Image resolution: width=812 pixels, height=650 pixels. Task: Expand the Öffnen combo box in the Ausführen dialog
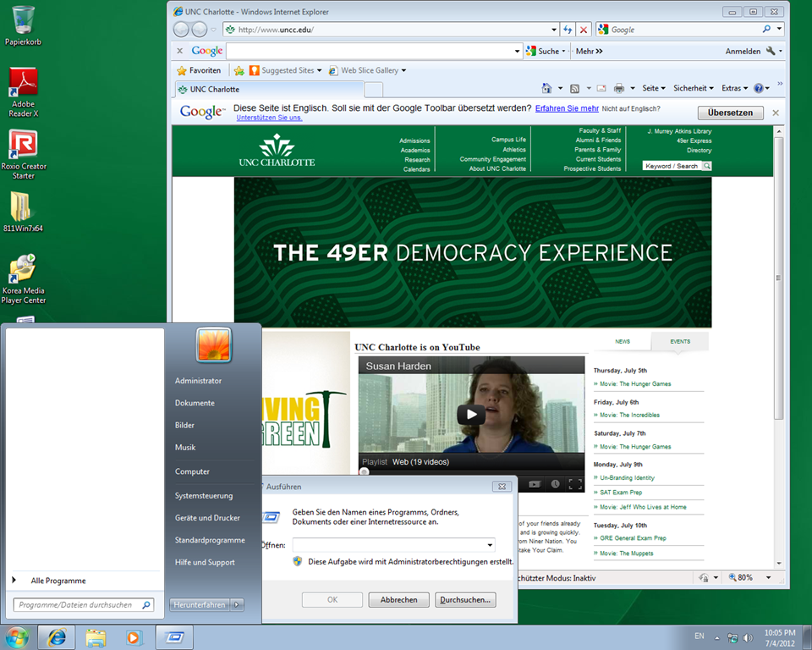point(490,545)
